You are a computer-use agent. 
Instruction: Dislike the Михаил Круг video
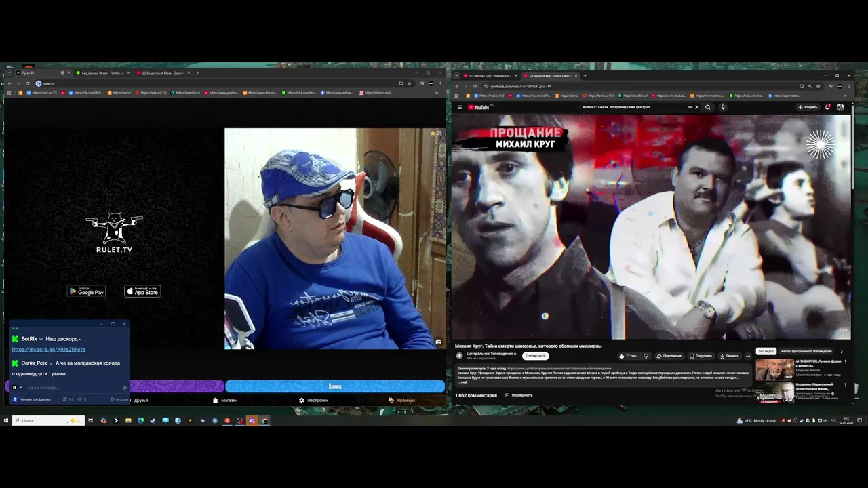click(x=646, y=356)
